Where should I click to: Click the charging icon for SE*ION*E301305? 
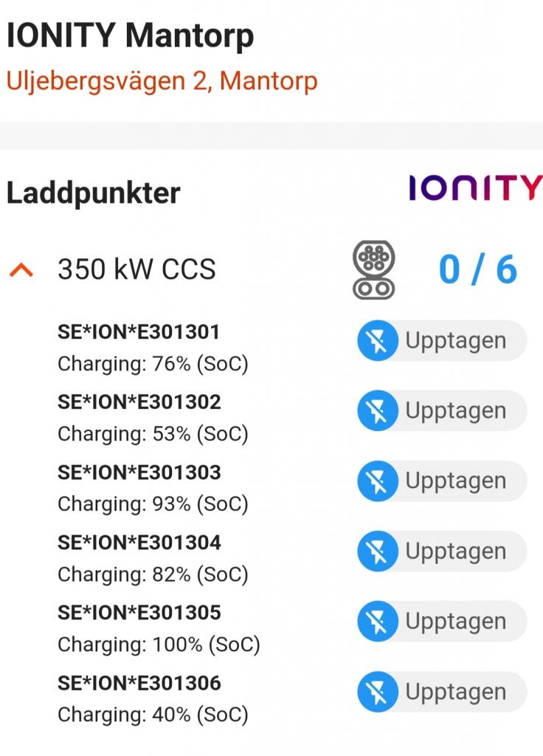(x=377, y=622)
